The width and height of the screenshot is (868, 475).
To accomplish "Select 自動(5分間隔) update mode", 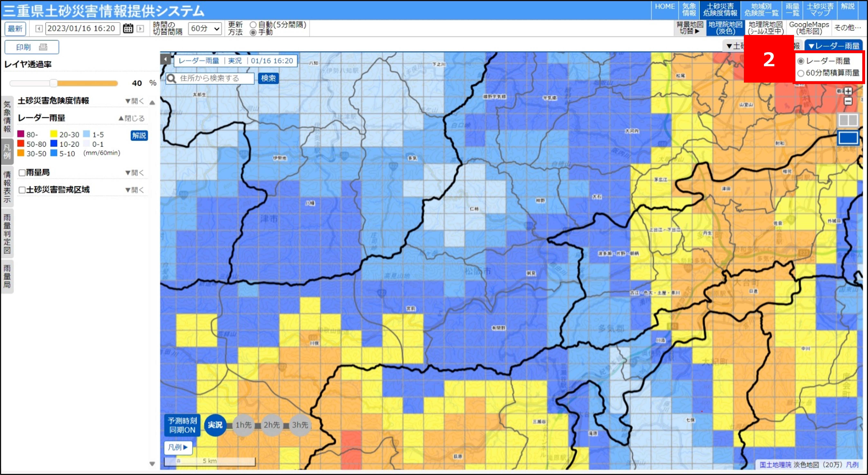I will click(253, 25).
